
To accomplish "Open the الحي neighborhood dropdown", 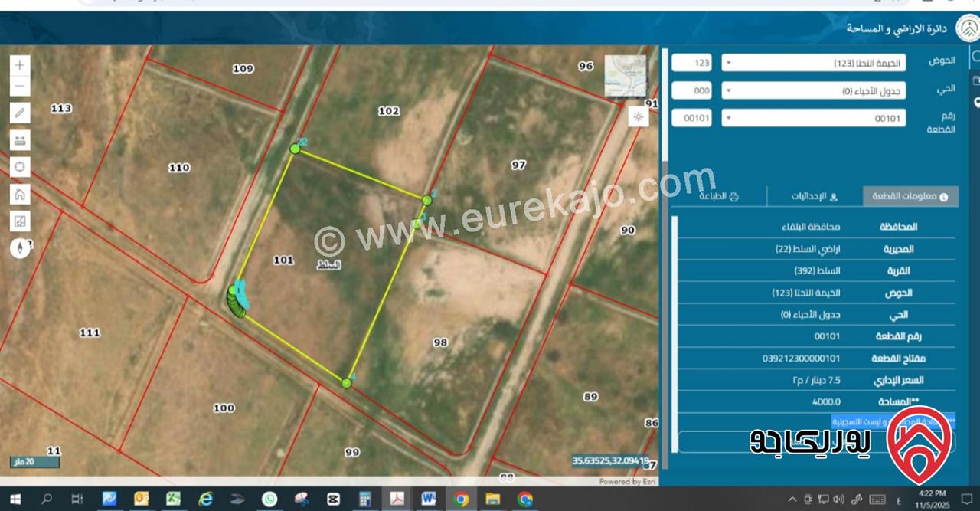I will click(x=813, y=90).
